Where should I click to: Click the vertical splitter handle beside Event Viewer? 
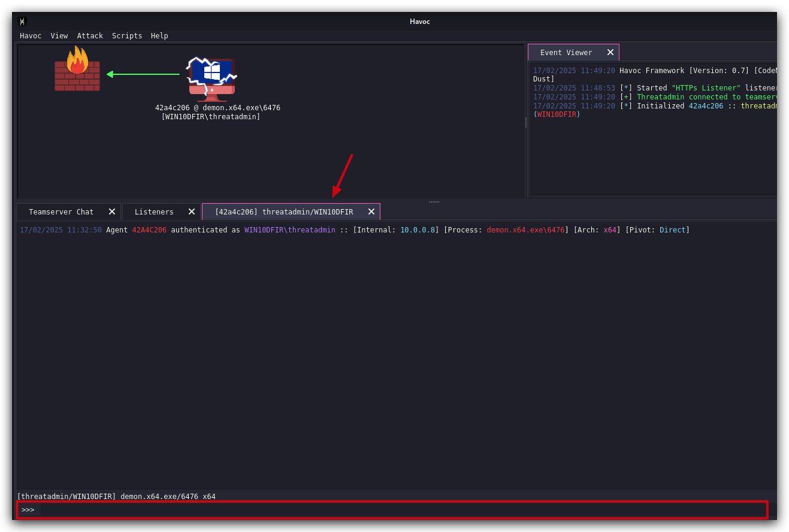(526, 122)
